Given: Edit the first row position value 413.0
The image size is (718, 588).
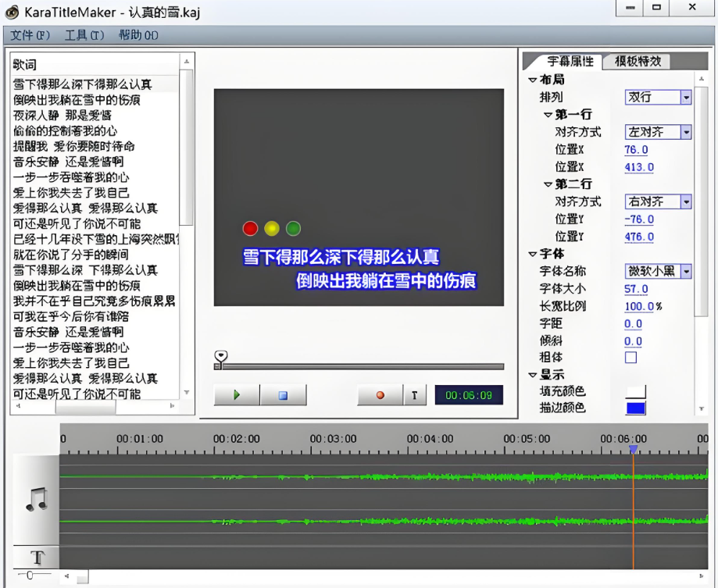Looking at the screenshot, I should click(x=639, y=167).
